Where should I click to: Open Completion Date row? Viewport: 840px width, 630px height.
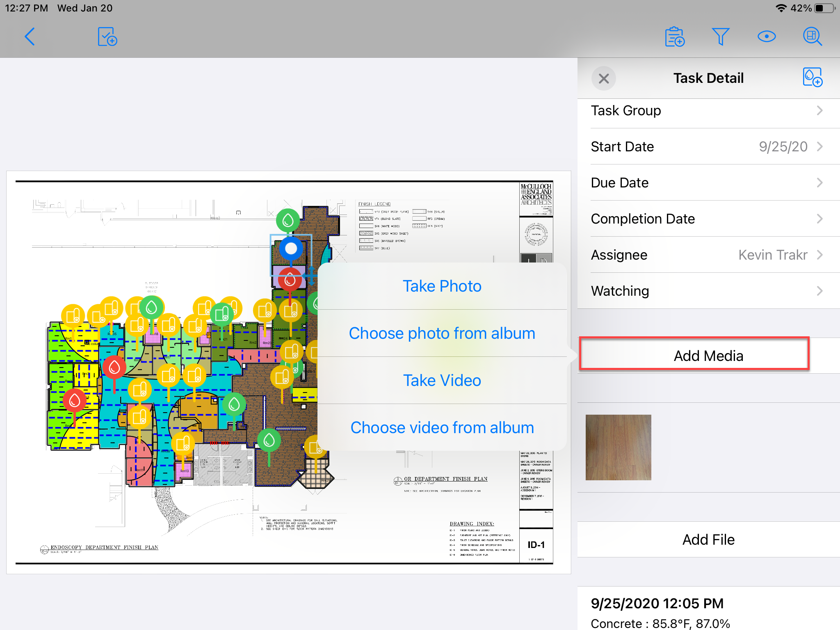click(x=708, y=219)
